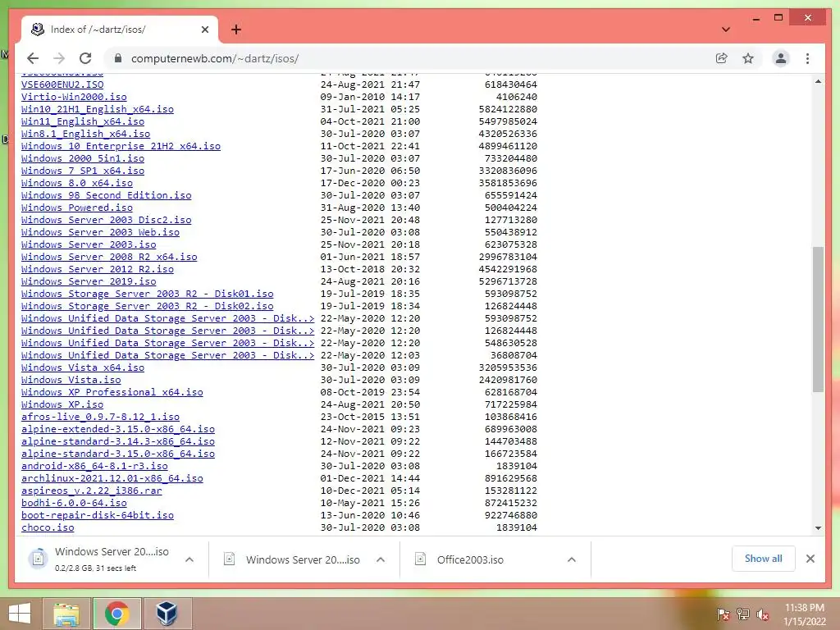
Task: Open a new tab with plus button
Action: [235, 30]
